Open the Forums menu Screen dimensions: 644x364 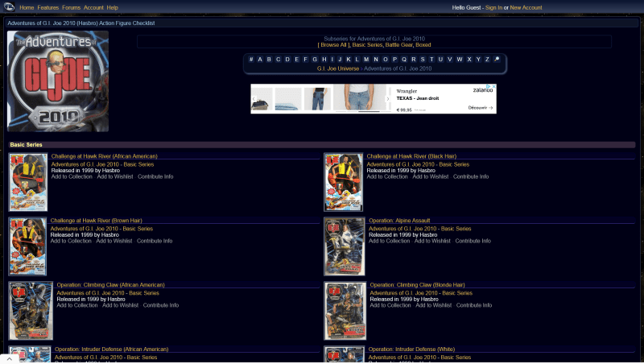pyautogui.click(x=72, y=7)
